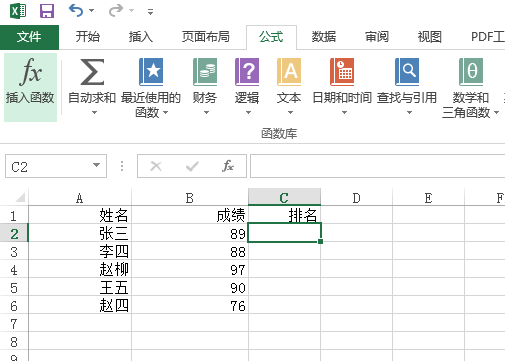Select row 4 header
505x361 pixels.
(14, 270)
